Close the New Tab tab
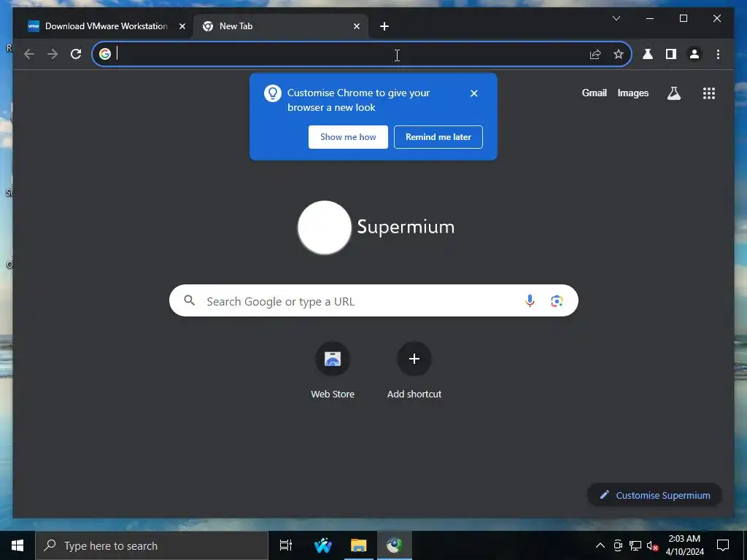This screenshot has width=747, height=560. coord(356,26)
